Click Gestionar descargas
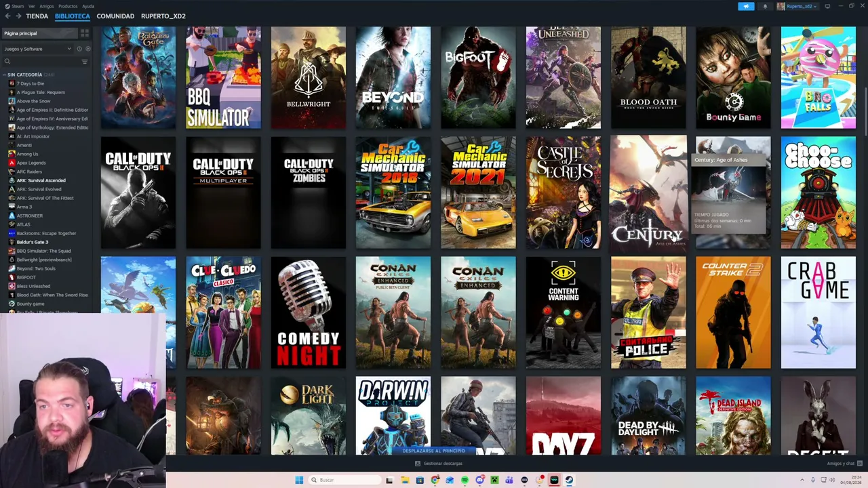868x488 pixels. 443,464
